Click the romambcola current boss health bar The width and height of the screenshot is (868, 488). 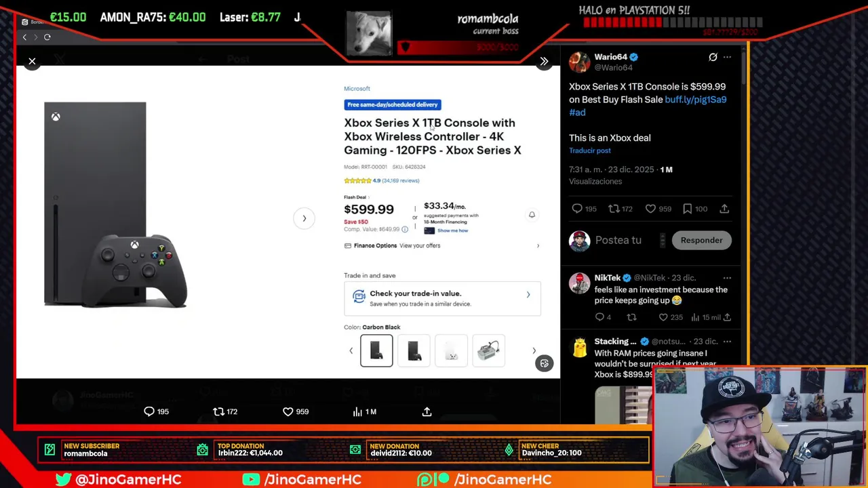coord(458,47)
